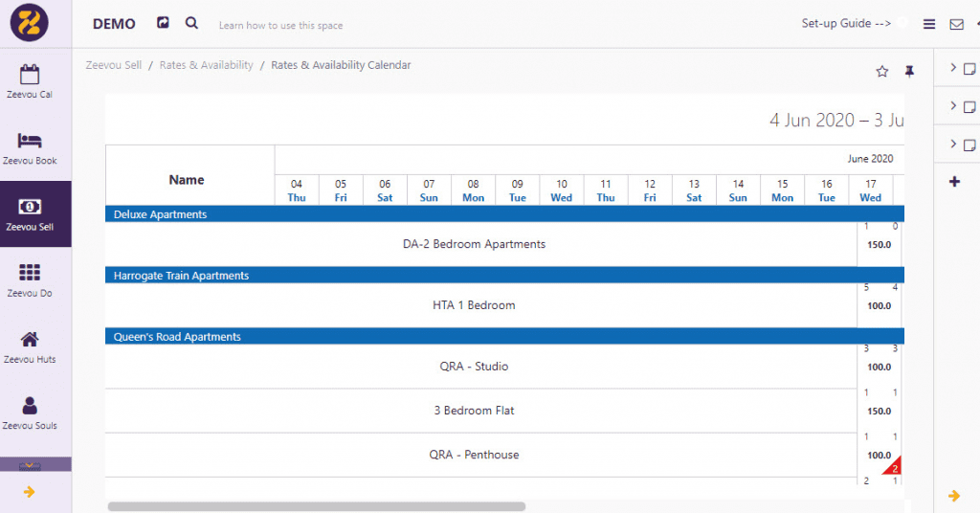
Task: Open the first sticky note icon
Action: (x=969, y=69)
